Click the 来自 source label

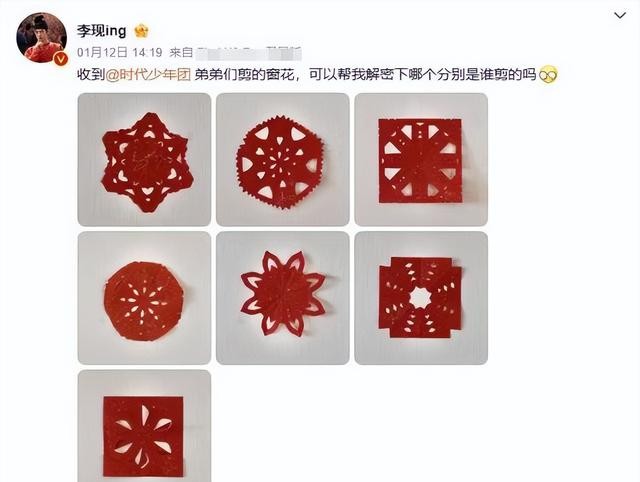tap(181, 53)
